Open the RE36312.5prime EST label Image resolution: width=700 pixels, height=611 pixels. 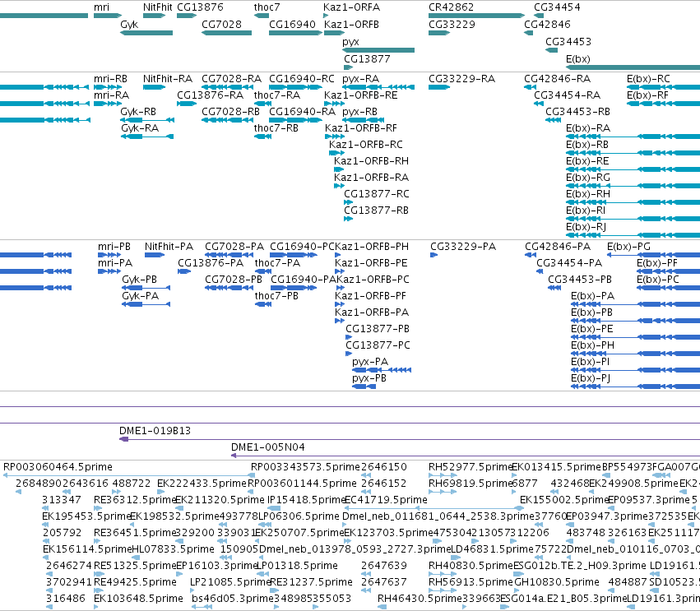pyautogui.click(x=136, y=500)
